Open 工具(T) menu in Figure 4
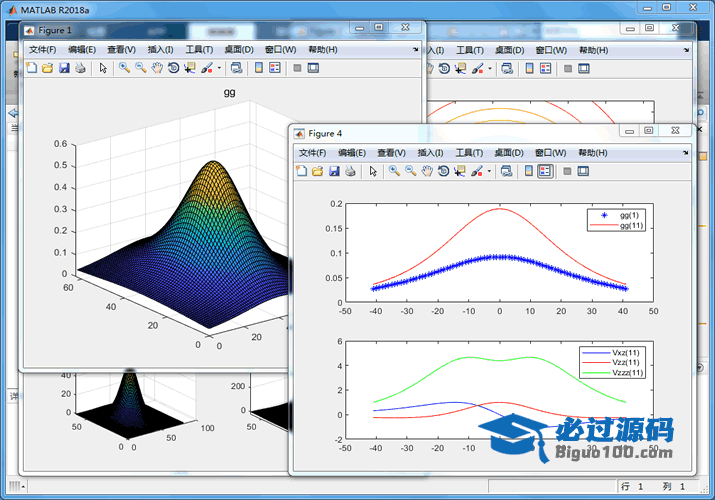Viewport: 715px width, 500px height. [469, 153]
